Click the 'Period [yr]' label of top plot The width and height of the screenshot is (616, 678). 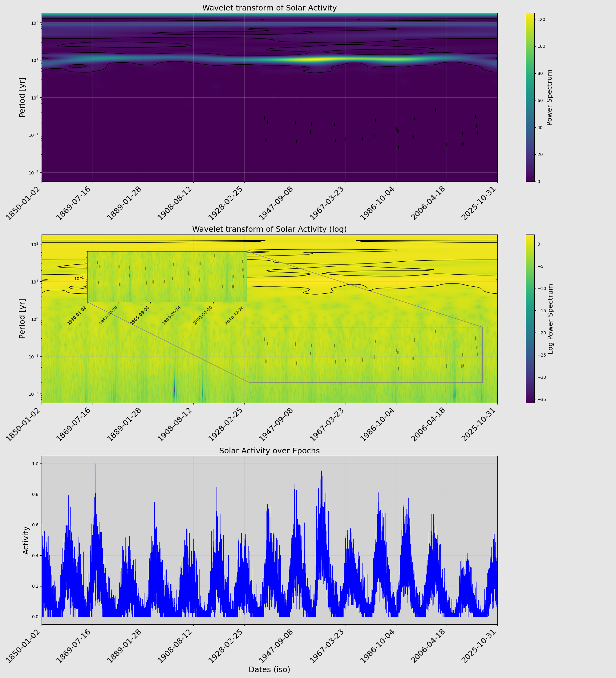pyautogui.click(x=22, y=97)
